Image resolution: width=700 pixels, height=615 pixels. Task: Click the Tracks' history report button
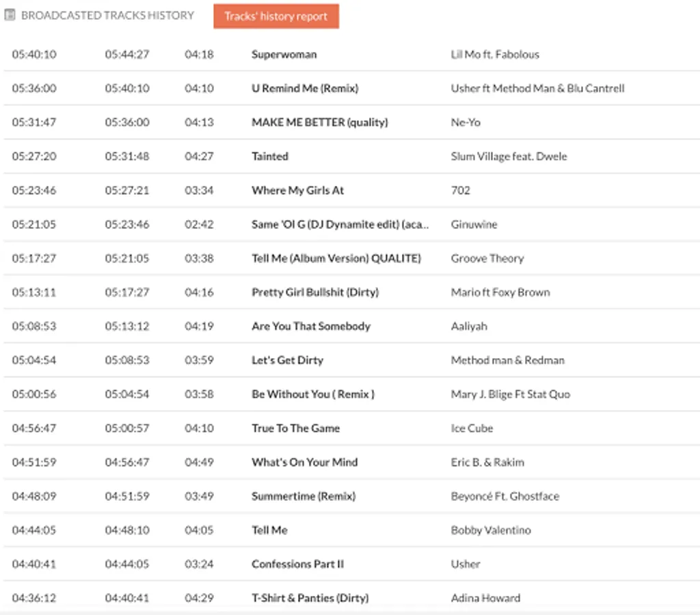(x=276, y=16)
